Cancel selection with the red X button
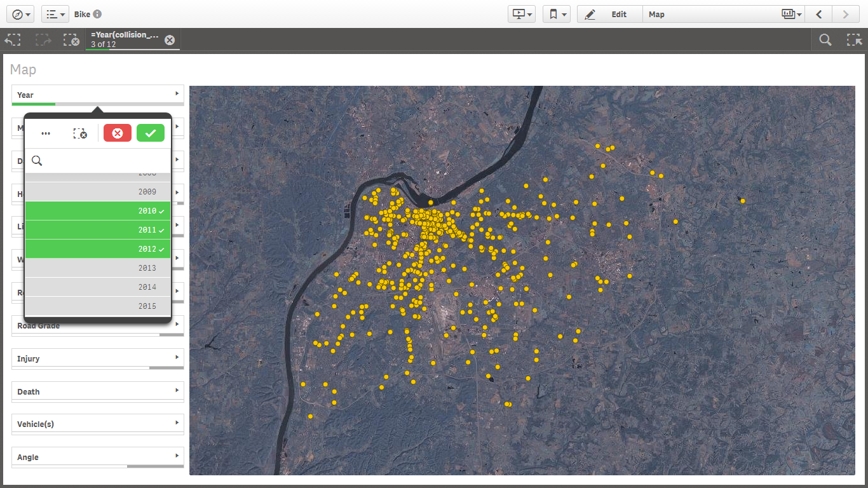 118,133
